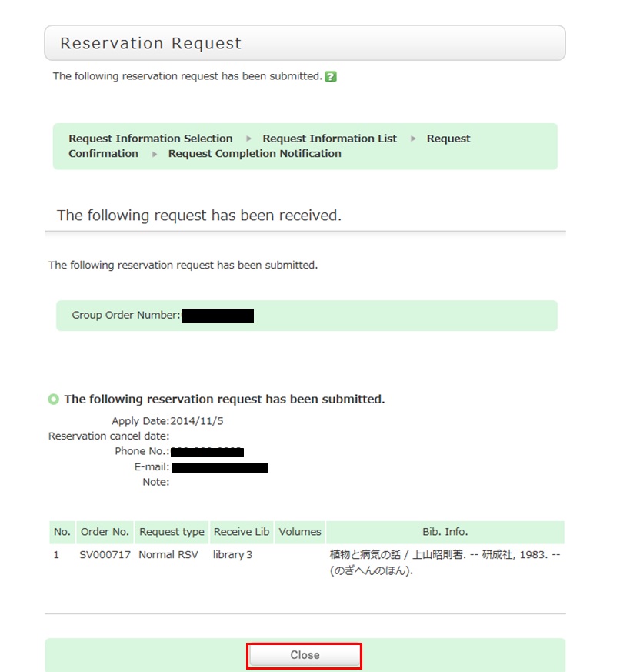The image size is (630, 672).
Task: Click the bibliographic info text for 植物と病気の話
Action: point(445,563)
